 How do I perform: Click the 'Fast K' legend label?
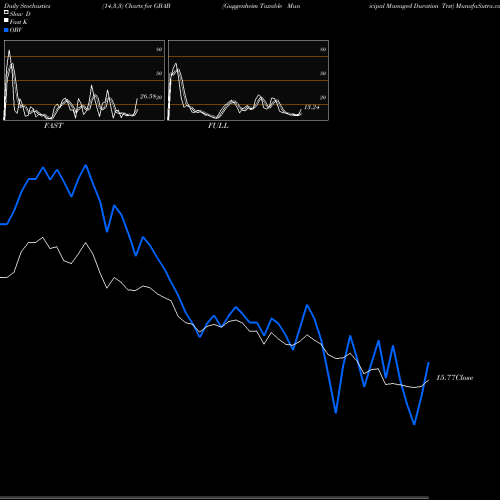pyautogui.click(x=19, y=22)
